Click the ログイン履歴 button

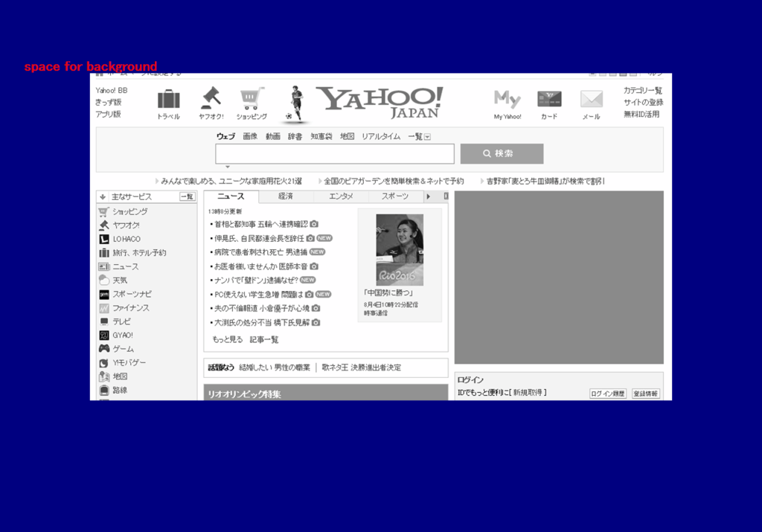click(607, 394)
